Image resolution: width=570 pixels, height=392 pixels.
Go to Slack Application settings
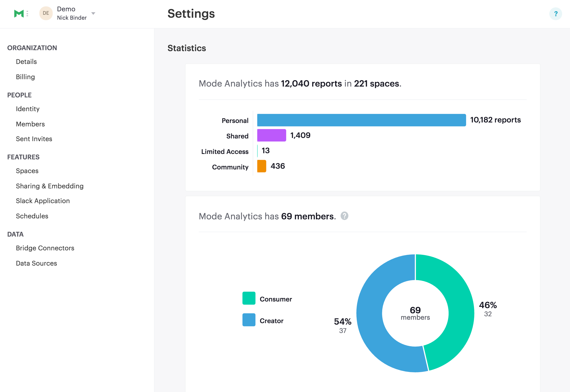(x=43, y=201)
